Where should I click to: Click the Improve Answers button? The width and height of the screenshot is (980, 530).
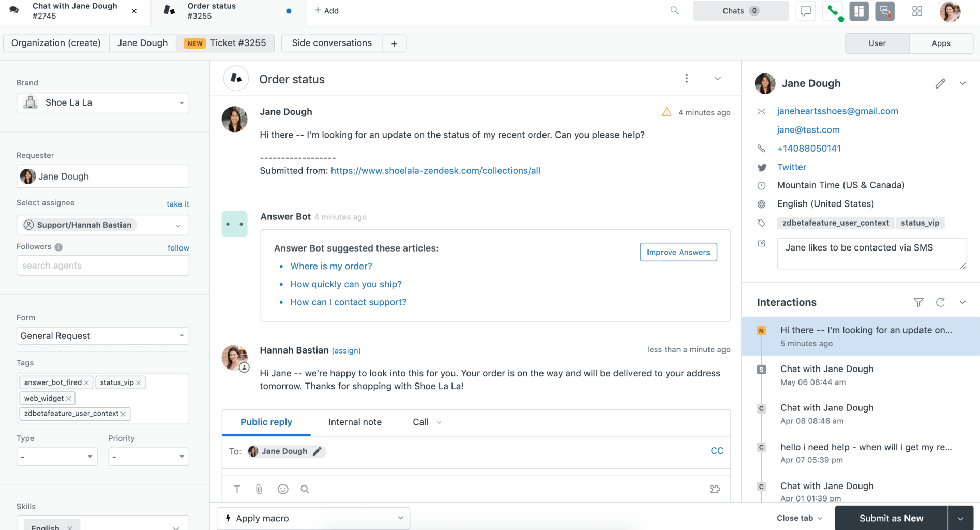pos(678,252)
